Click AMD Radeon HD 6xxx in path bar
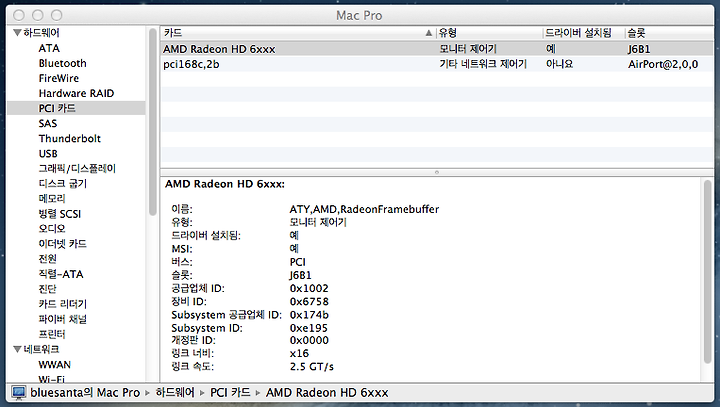This screenshot has width=720, height=407. [x=327, y=393]
